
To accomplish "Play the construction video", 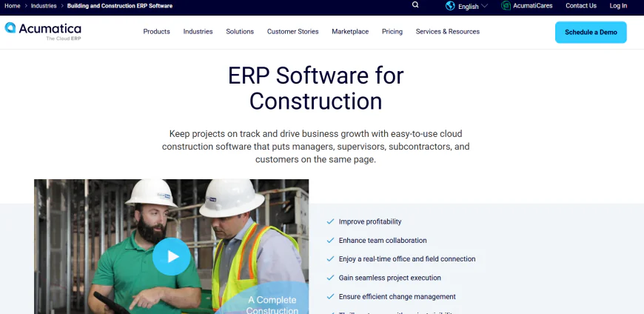I will click(172, 256).
